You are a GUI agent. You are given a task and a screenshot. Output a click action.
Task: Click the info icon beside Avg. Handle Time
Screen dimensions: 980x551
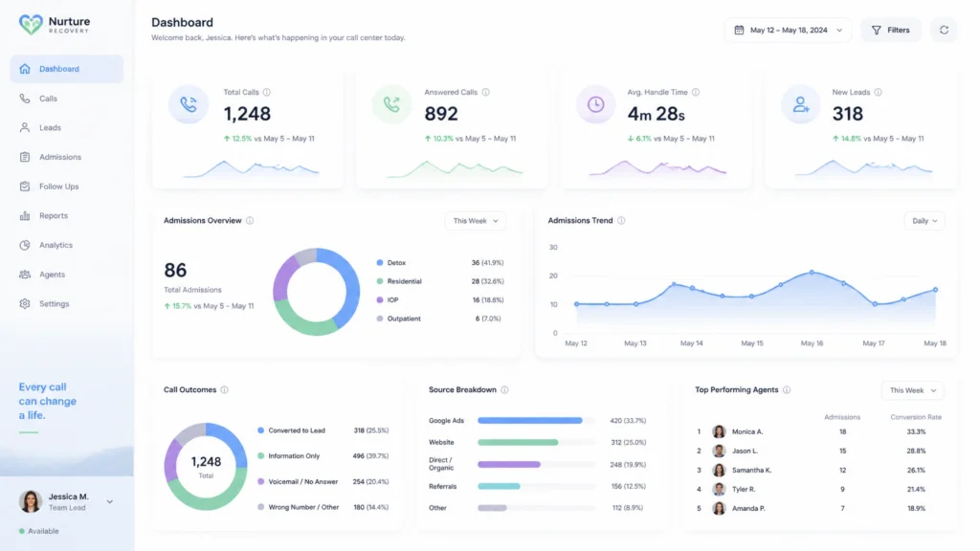696,93
